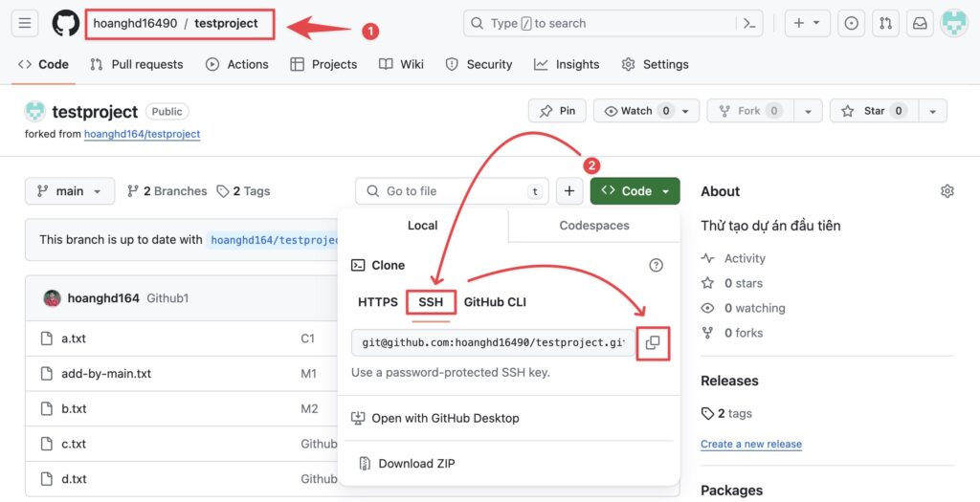The width and height of the screenshot is (980, 502).
Task: Click the zip icon for Download ZIP
Action: pos(365,464)
